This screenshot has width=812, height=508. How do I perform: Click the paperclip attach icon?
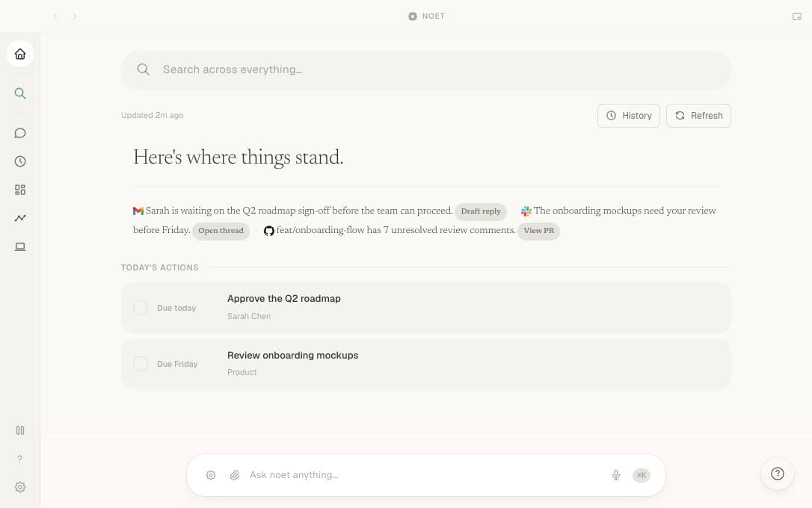[x=235, y=475]
